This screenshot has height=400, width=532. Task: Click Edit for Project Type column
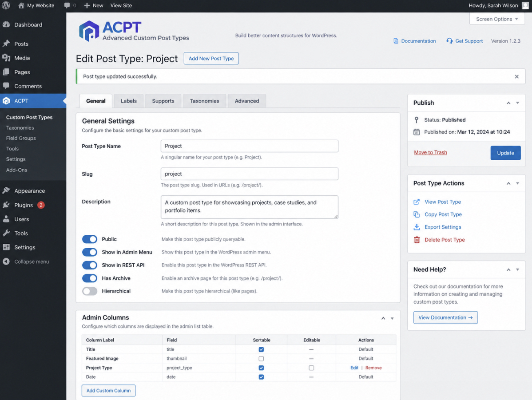(354, 368)
